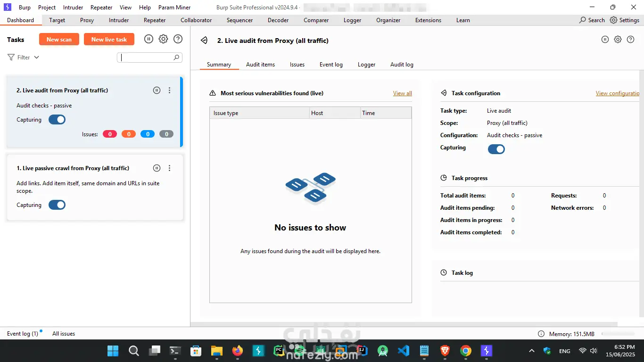Launch Firefox from the taskbar
Screen dimensions: 644x362
click(x=237, y=351)
